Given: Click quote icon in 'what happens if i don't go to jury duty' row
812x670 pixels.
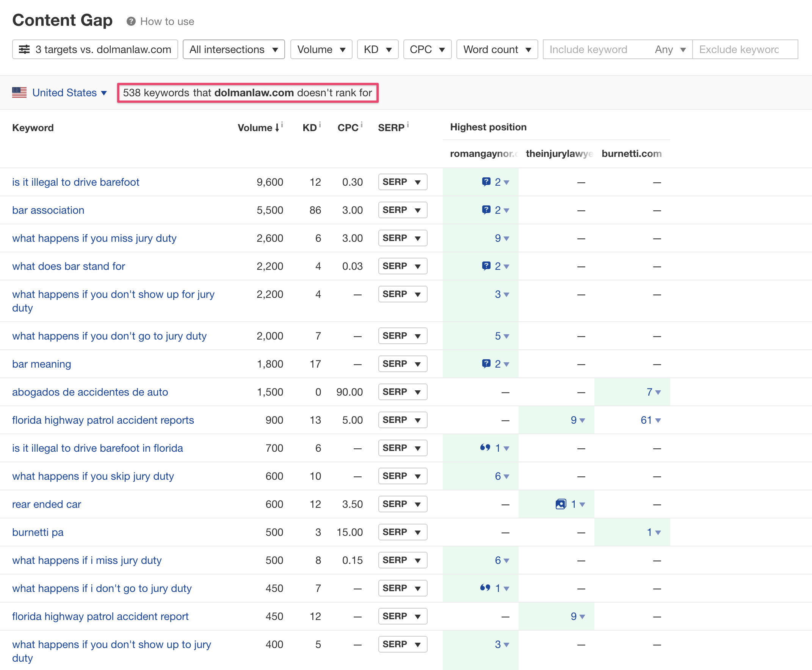Looking at the screenshot, I should tap(485, 587).
